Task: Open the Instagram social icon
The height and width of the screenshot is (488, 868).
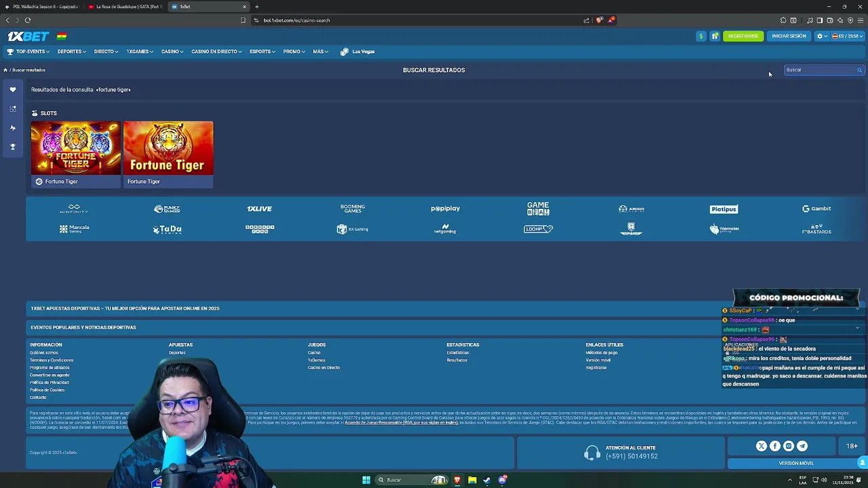Action: (789, 446)
